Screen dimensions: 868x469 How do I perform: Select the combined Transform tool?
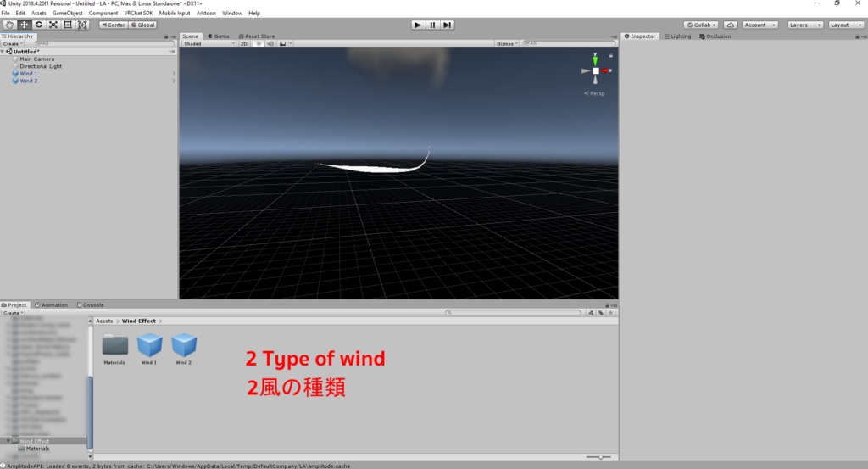(x=82, y=25)
